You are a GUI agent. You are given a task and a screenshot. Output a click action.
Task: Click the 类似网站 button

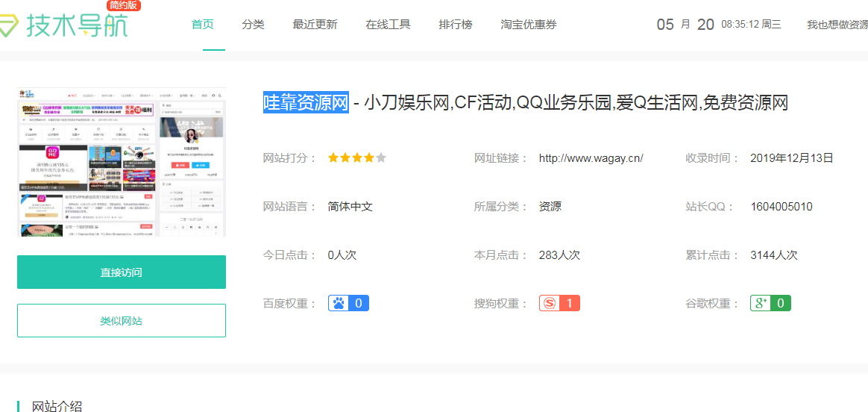pos(122,321)
